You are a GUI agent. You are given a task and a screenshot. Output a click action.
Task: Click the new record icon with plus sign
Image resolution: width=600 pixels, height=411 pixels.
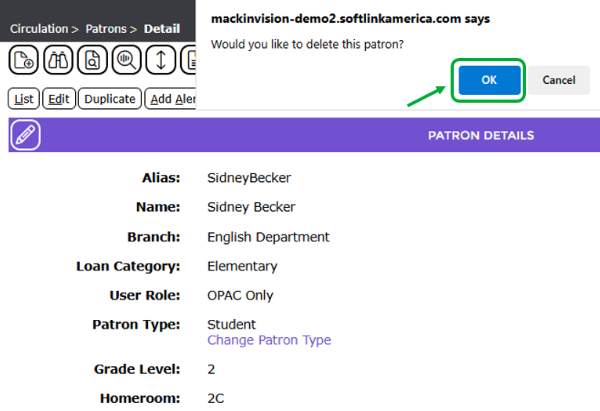(24, 60)
